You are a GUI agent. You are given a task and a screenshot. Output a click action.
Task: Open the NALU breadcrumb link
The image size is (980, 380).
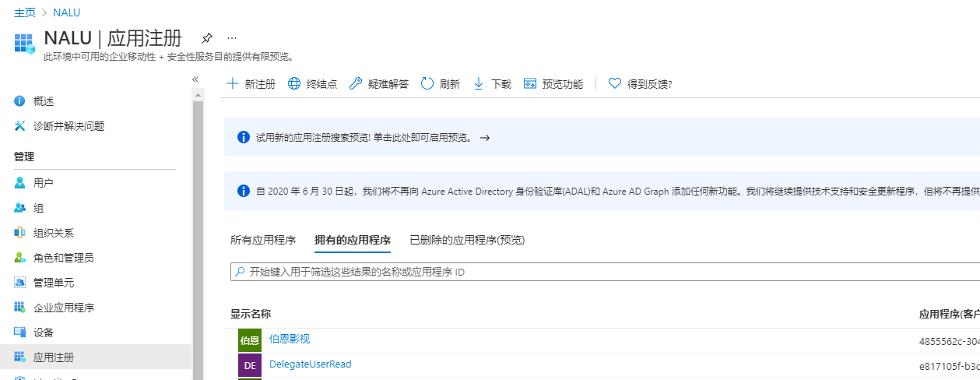(x=66, y=12)
